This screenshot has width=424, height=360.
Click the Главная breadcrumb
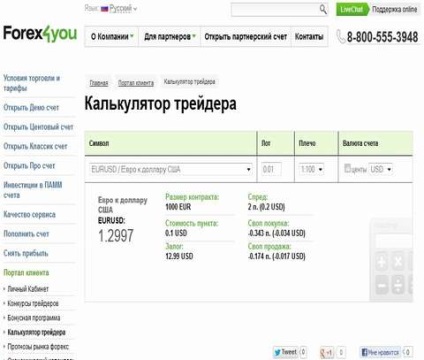click(x=99, y=83)
